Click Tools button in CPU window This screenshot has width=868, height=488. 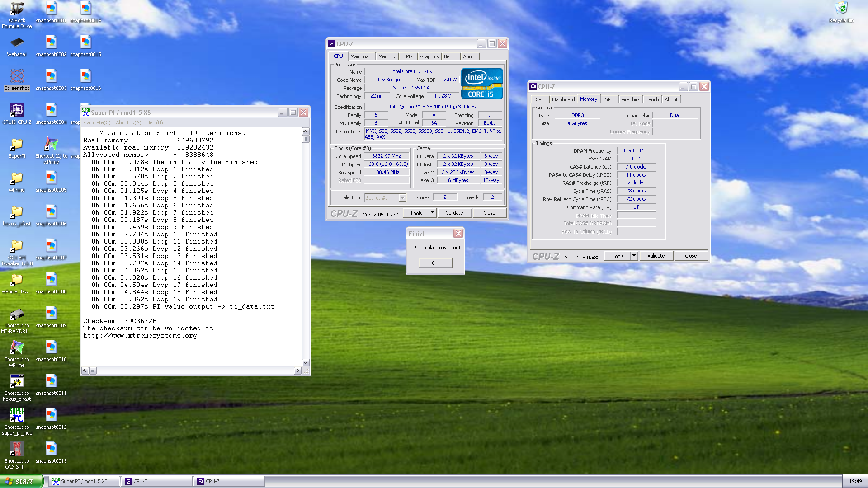click(x=416, y=213)
